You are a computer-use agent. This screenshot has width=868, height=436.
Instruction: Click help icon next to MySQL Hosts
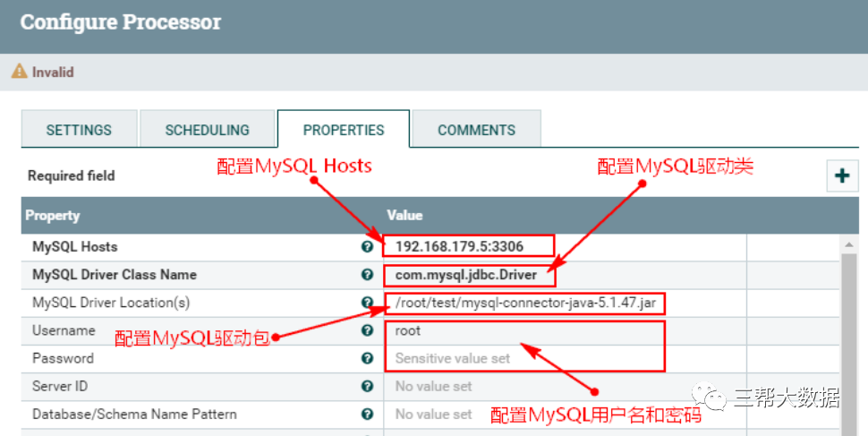click(367, 247)
